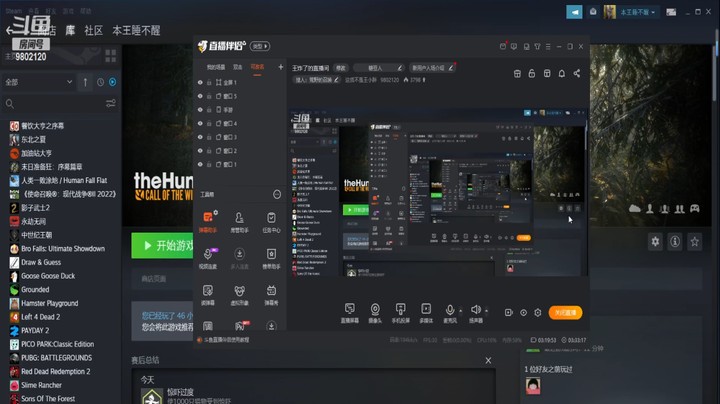
Task: Open Steam 社区 community tab
Action: [x=93, y=31]
